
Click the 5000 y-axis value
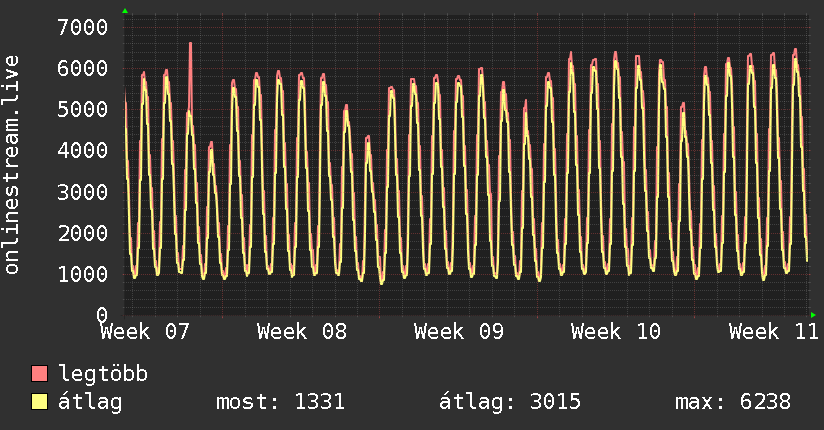83,109
